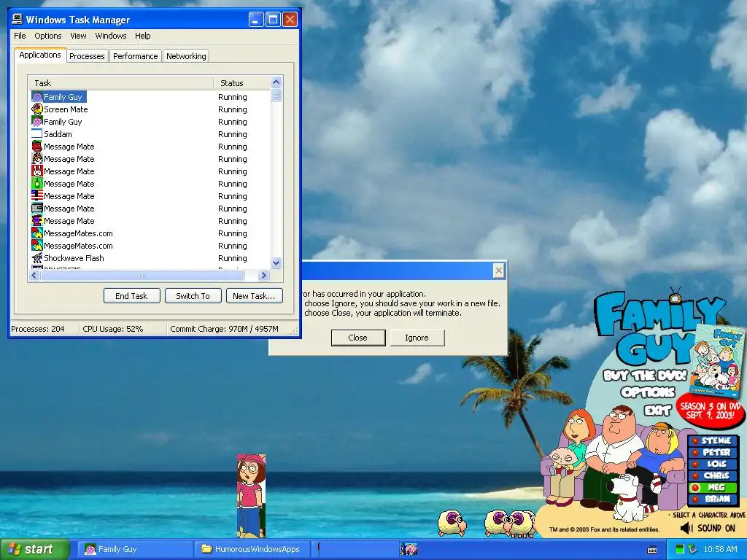Image resolution: width=747 pixels, height=560 pixels.
Task: Click the keyboard icon on the taskbar
Action: point(652,550)
